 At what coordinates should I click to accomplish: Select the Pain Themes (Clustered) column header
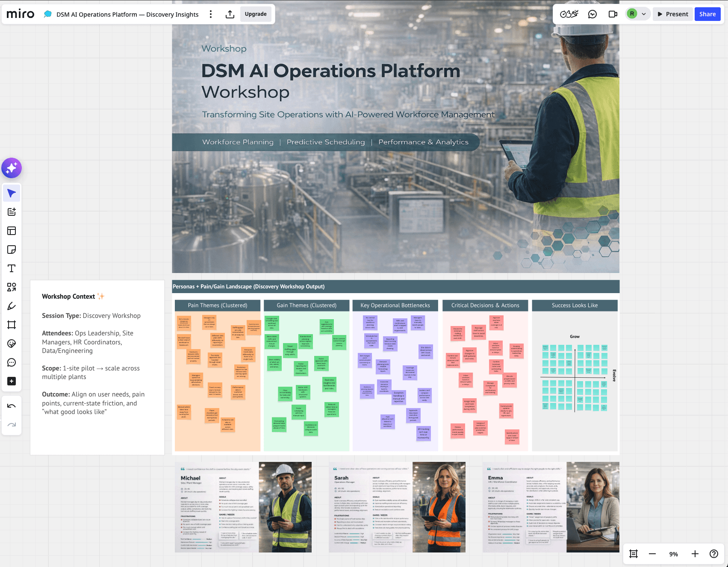(x=218, y=305)
